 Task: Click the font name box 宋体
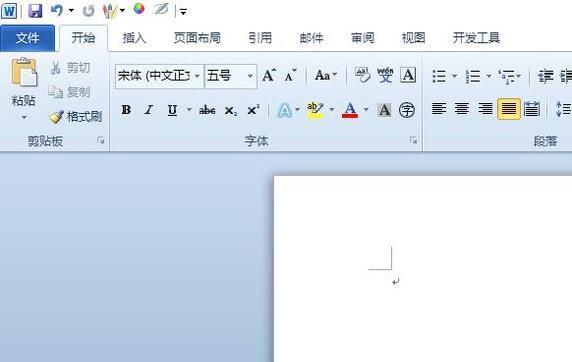(154, 76)
